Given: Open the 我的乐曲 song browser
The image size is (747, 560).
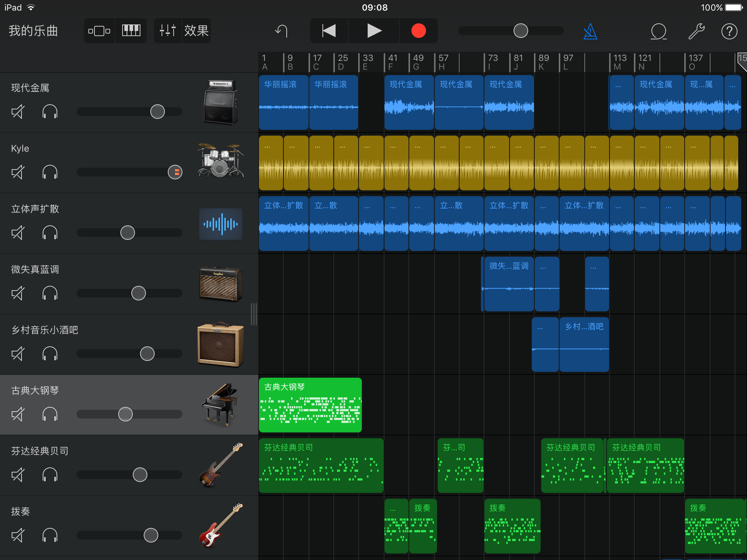Looking at the screenshot, I should coord(33,31).
